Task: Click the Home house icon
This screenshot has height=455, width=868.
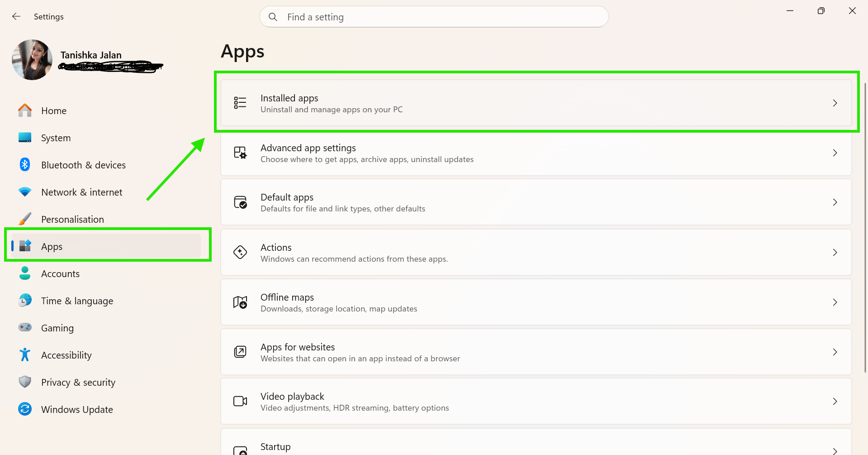Action: coord(25,110)
